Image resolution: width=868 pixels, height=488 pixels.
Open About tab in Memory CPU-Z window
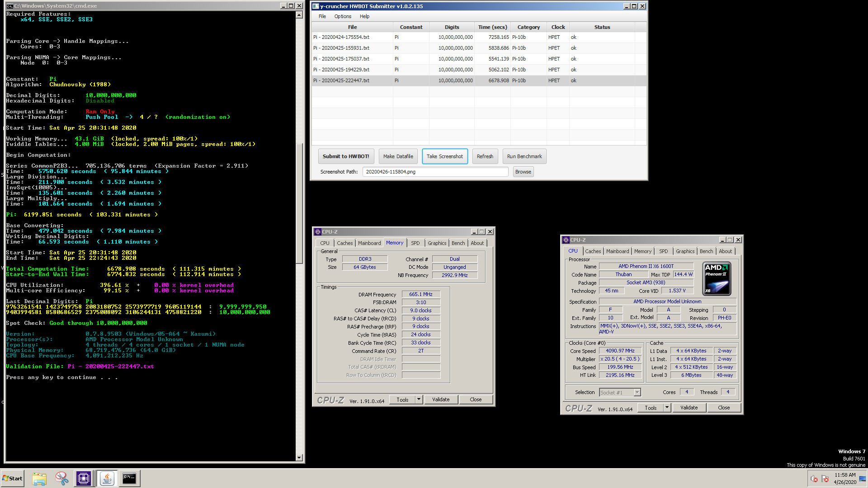(x=477, y=243)
